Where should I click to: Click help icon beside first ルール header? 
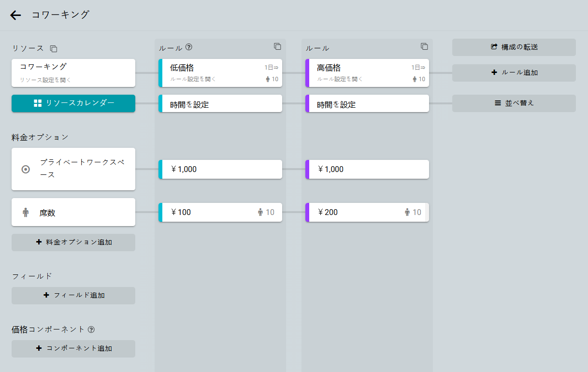189,47
